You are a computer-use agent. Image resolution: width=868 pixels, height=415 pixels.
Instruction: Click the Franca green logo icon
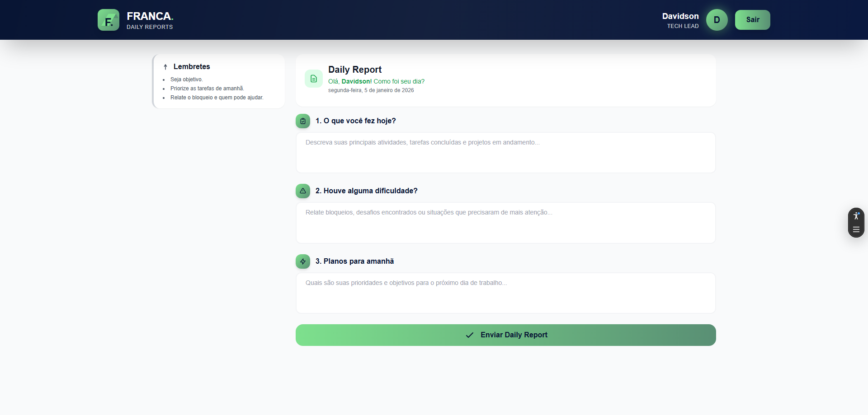pyautogui.click(x=108, y=20)
